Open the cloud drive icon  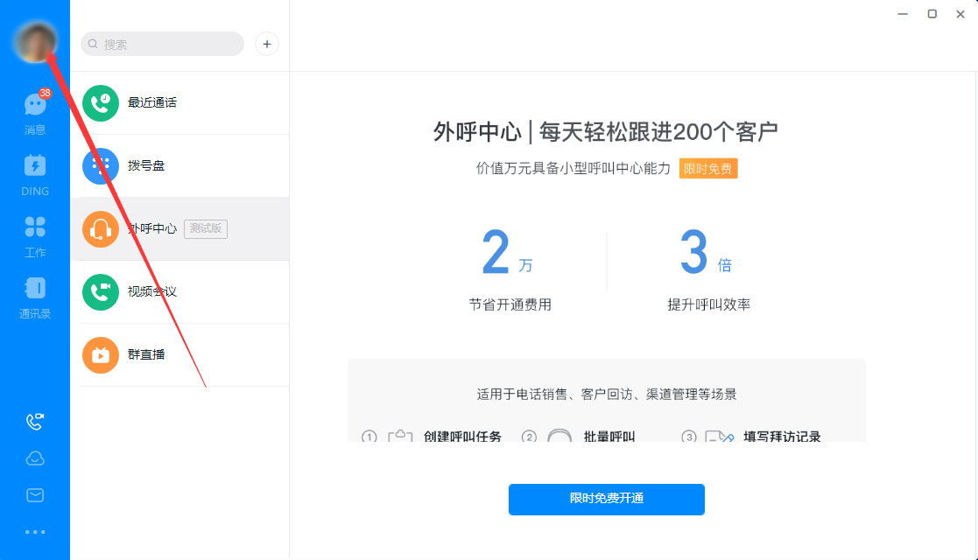point(34,458)
